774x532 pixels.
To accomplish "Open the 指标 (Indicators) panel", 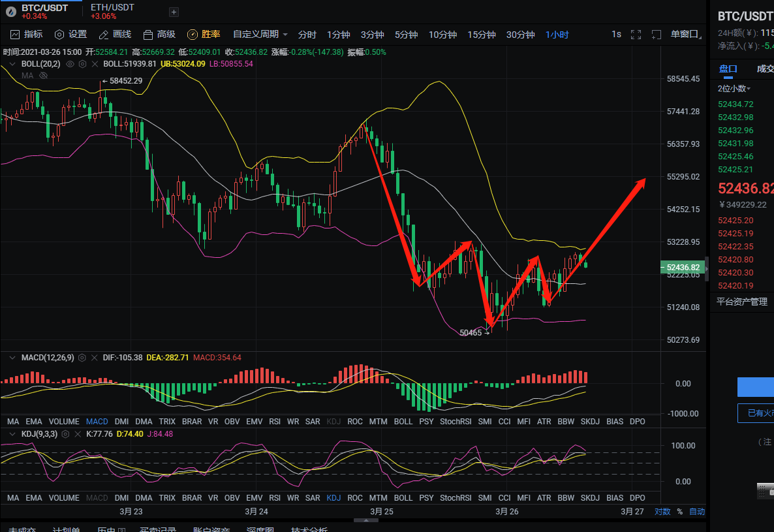I will click(26, 34).
